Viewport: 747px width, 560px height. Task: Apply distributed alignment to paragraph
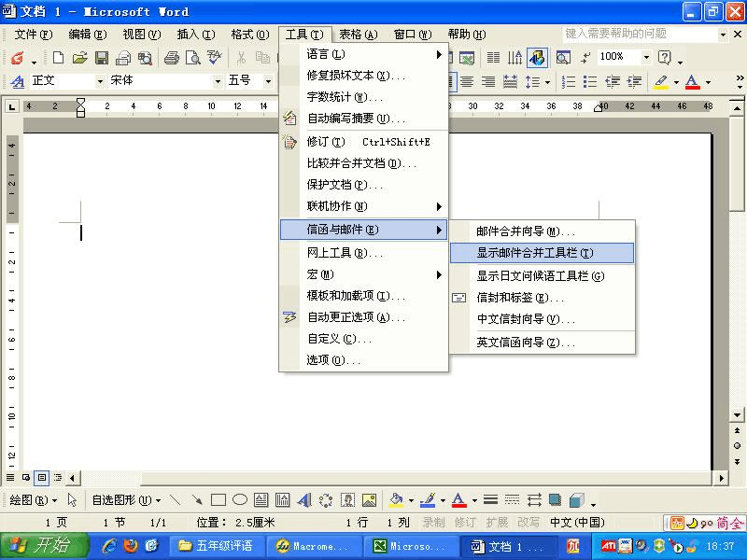510,82
